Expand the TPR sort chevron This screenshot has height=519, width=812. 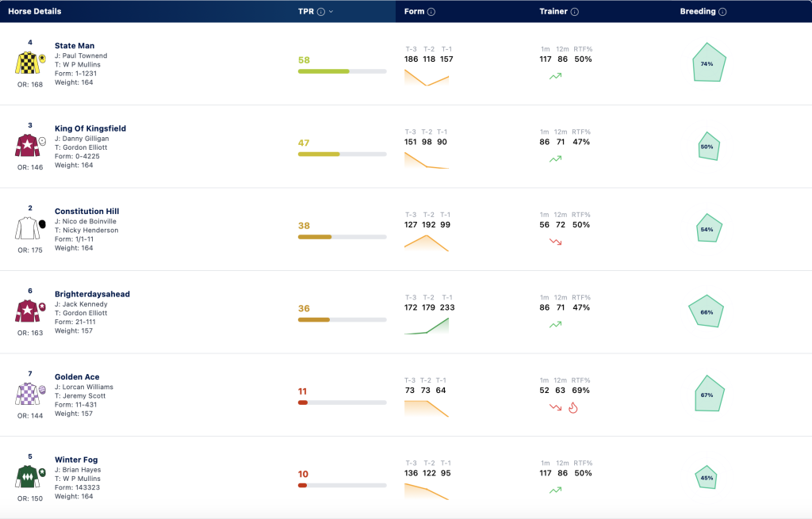tap(331, 11)
